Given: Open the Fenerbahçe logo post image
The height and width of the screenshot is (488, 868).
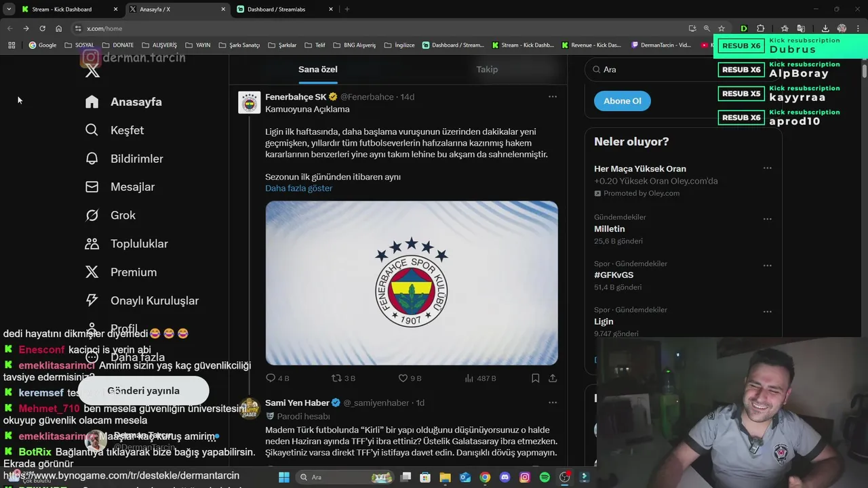Looking at the screenshot, I should (x=412, y=283).
